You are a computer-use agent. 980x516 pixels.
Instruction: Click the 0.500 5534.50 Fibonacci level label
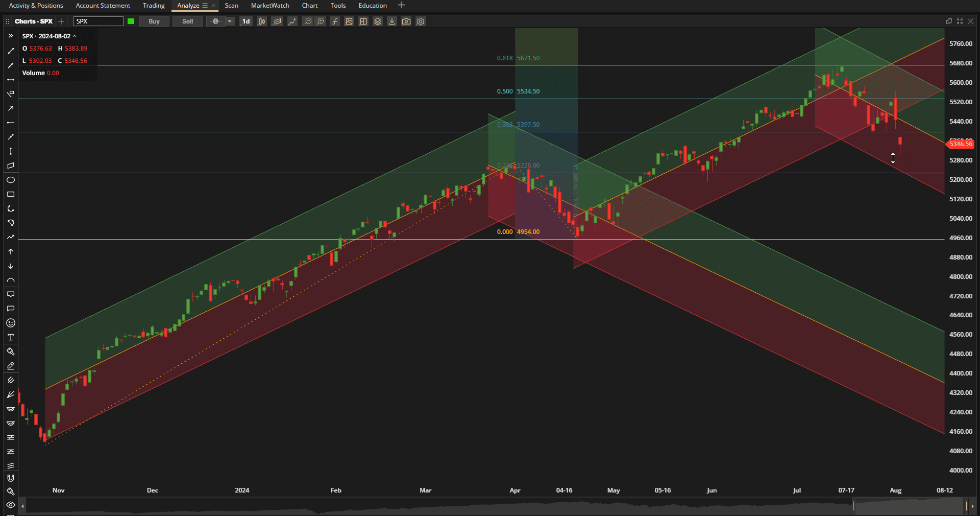518,91
